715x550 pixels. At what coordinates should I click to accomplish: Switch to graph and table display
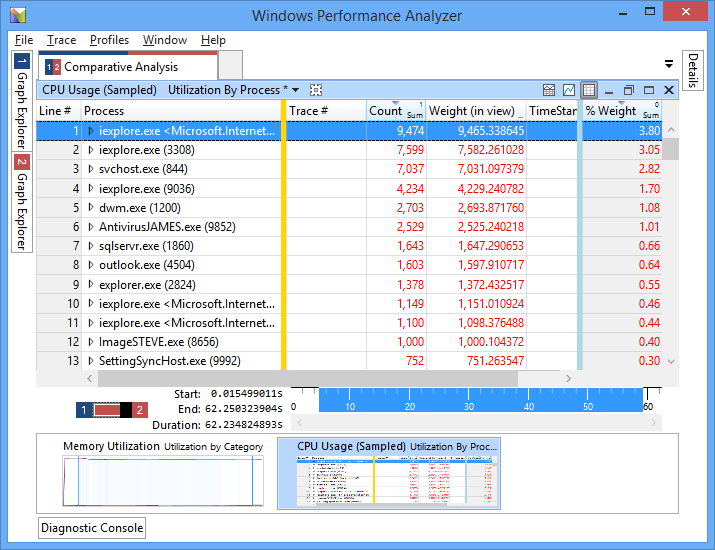(x=549, y=90)
